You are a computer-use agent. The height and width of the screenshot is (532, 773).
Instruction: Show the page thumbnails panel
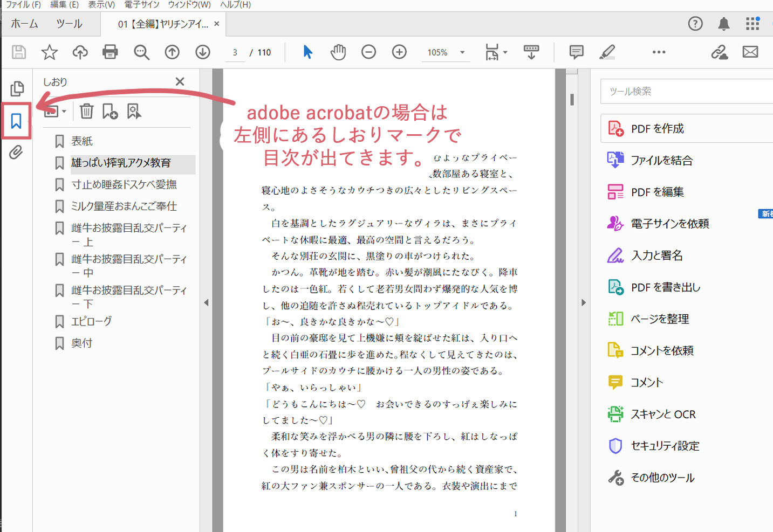coord(17,88)
